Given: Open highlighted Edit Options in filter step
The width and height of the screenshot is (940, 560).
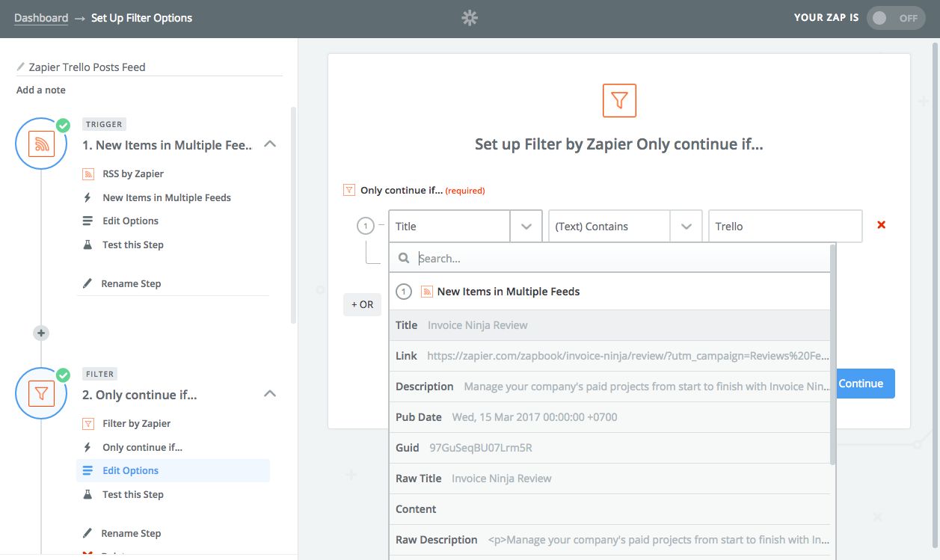Looking at the screenshot, I should (173, 470).
